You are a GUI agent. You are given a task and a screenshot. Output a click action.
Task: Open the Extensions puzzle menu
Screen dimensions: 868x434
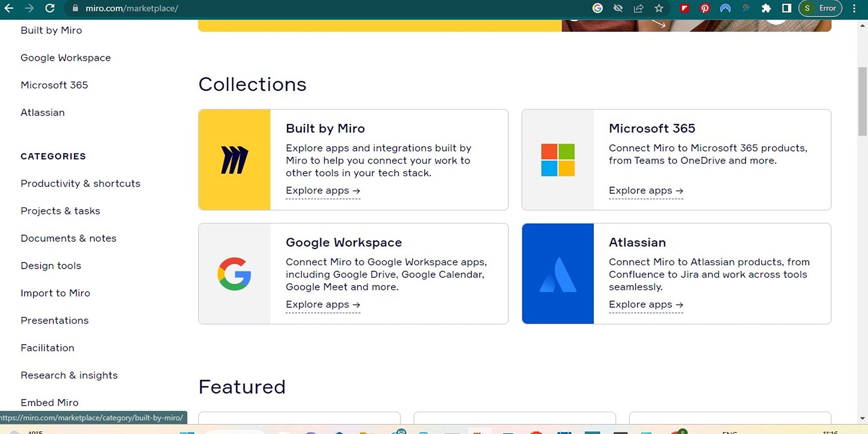click(x=766, y=8)
